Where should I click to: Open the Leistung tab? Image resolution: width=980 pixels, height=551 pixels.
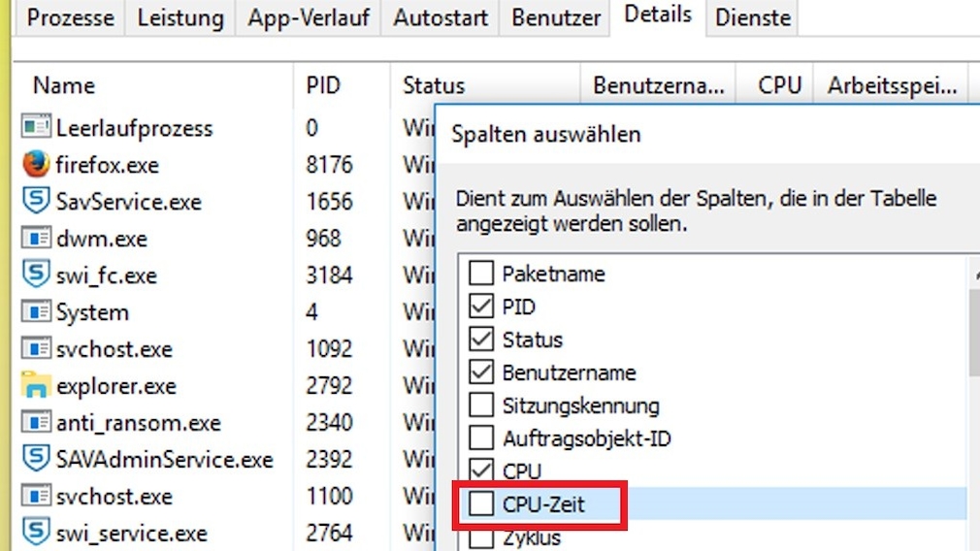pyautogui.click(x=180, y=17)
